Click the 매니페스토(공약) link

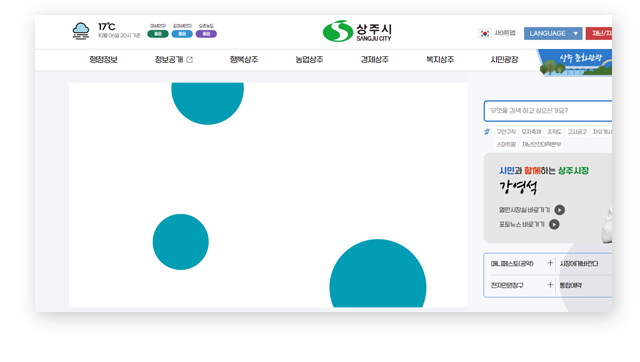click(512, 264)
